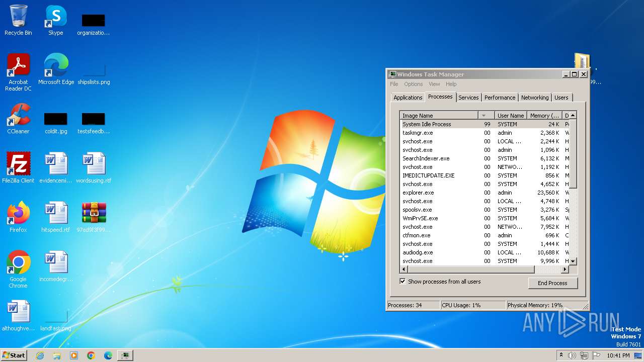Open the Recycle Bin desktop icon
This screenshot has height=362, width=644.
[x=18, y=20]
